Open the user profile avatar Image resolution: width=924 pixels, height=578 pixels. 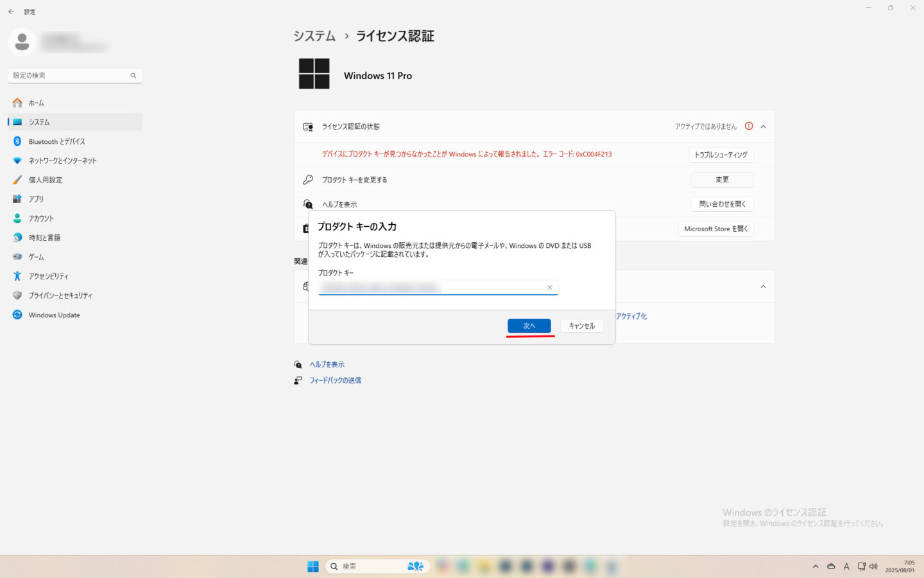point(22,42)
